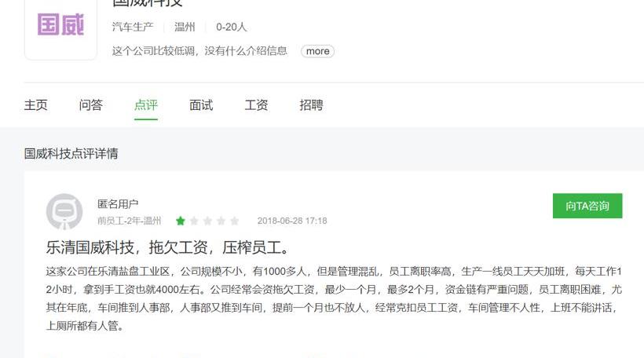Click the 0-20人 company size text
The height and width of the screenshot is (358, 644).
231,27
